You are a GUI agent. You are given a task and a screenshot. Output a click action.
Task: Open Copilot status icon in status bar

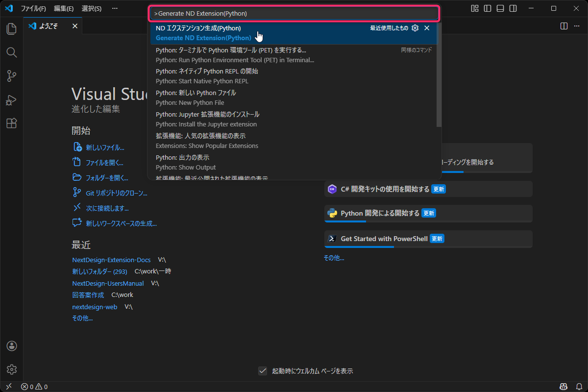[x=563, y=387]
